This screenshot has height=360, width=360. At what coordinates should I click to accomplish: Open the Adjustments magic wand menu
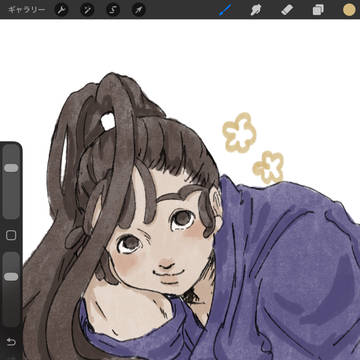point(87,10)
